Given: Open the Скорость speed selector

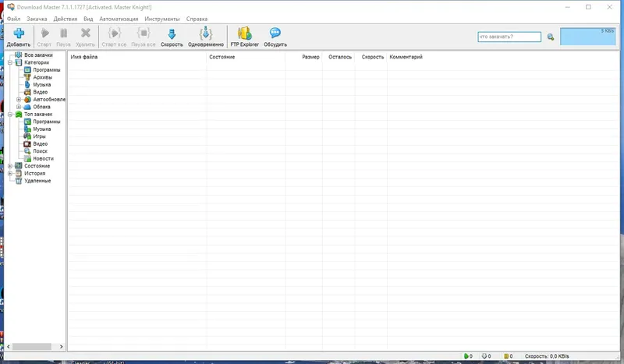Looking at the screenshot, I should click(x=172, y=37).
